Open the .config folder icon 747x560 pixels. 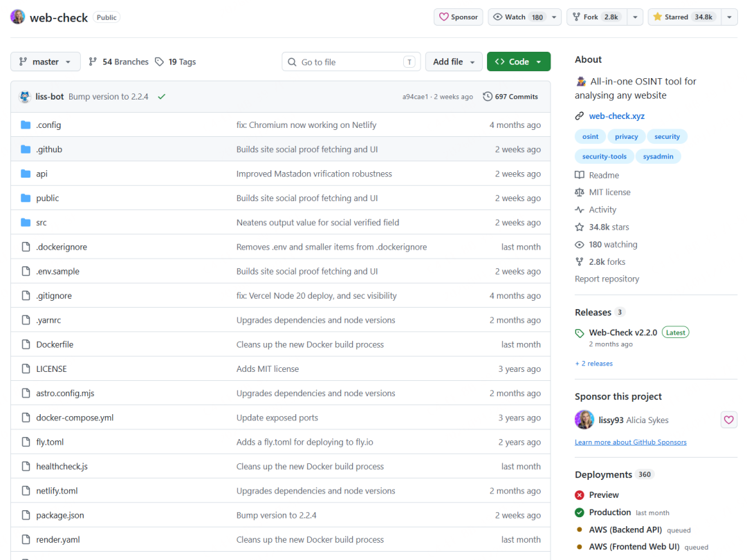click(26, 124)
